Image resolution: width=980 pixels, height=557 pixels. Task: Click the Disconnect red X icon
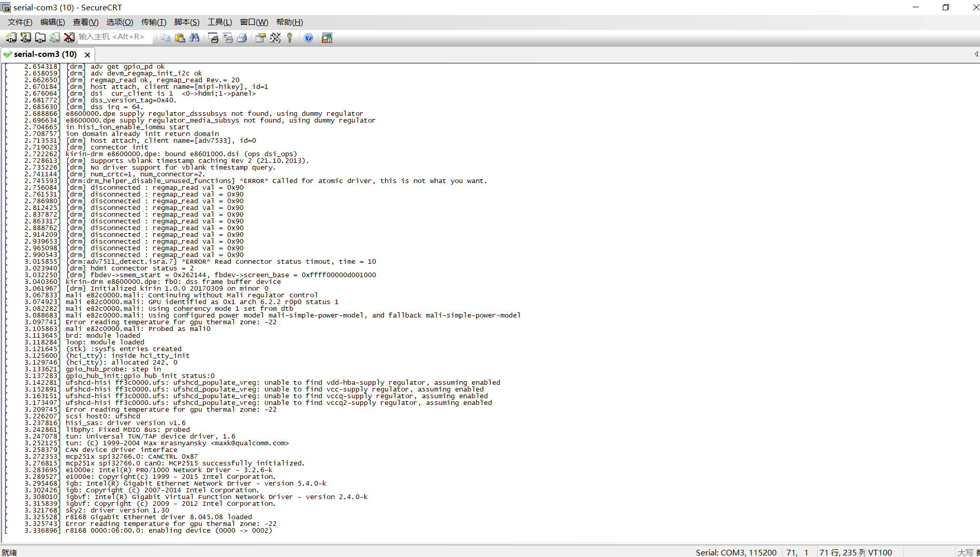coord(69,38)
